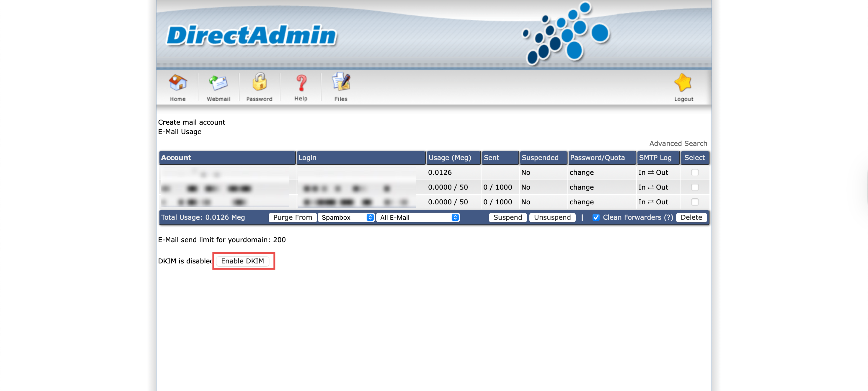Image resolution: width=868 pixels, height=391 pixels.
Task: Open the E-Mail Usage link
Action: coord(180,131)
